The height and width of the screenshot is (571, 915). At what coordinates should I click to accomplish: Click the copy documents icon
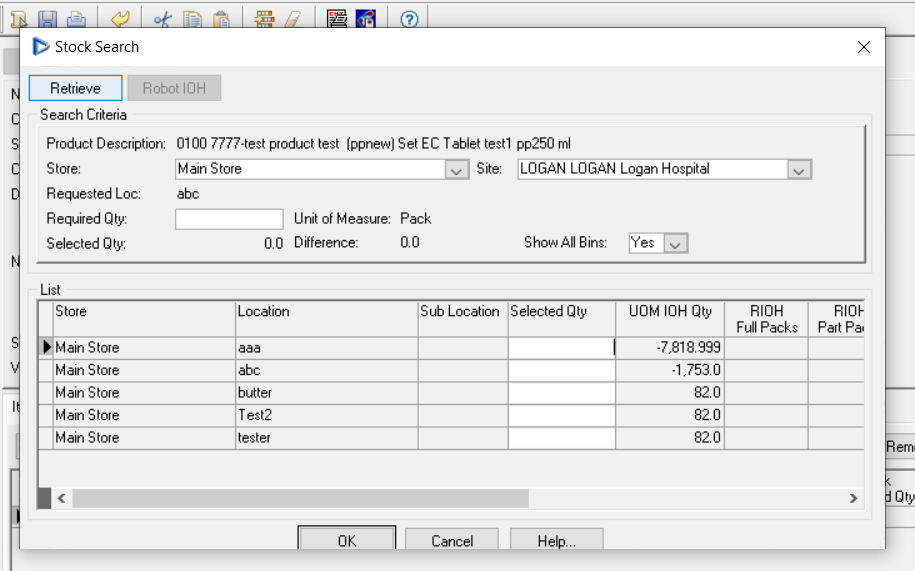click(193, 18)
